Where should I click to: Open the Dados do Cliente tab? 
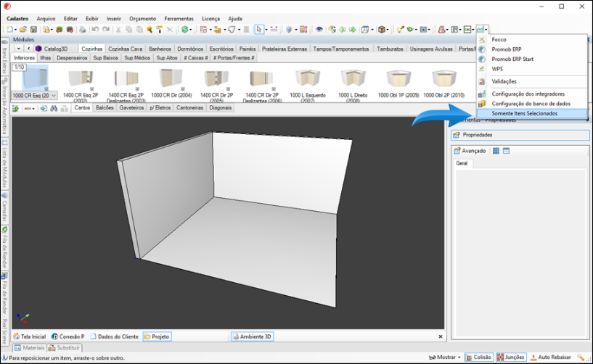point(114,336)
